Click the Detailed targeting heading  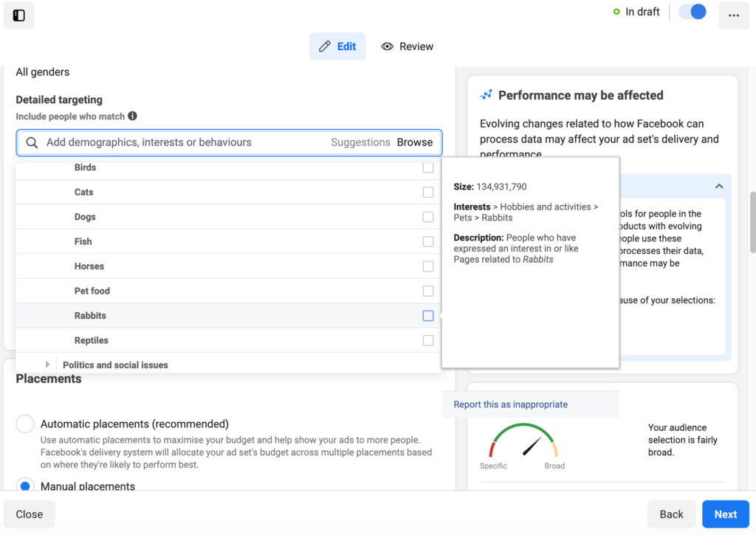coord(59,100)
